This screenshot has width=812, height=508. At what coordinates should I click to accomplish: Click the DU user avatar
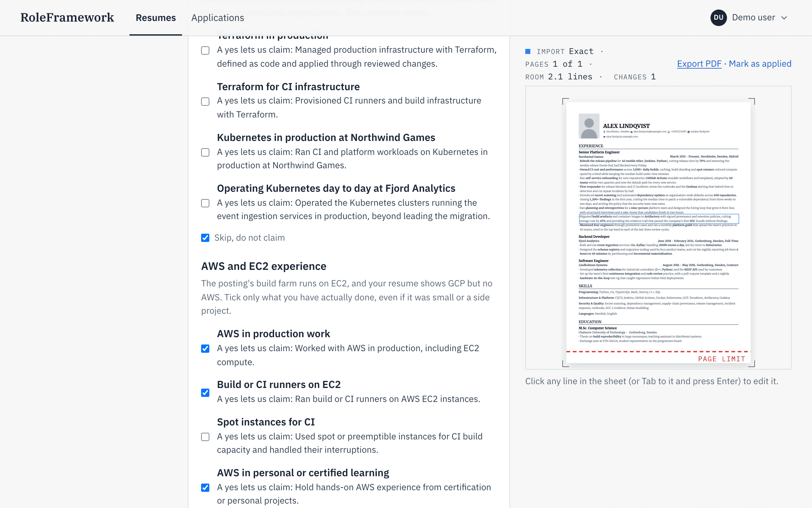coord(718,17)
